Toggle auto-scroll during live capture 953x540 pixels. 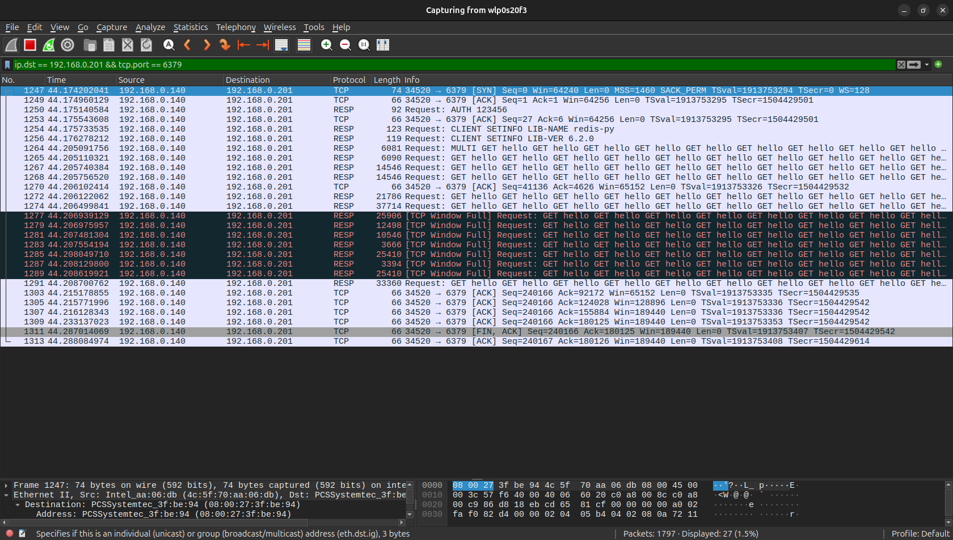(x=282, y=45)
